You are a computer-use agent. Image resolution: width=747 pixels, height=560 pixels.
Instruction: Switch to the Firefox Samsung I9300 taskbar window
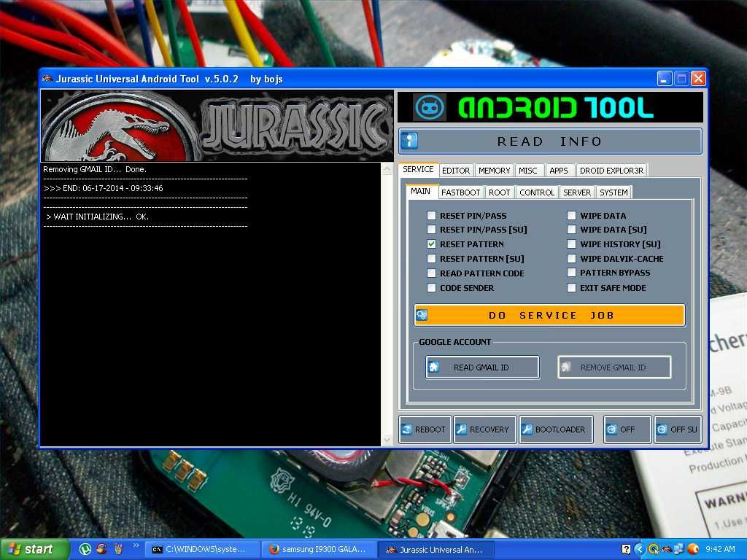tap(318, 550)
